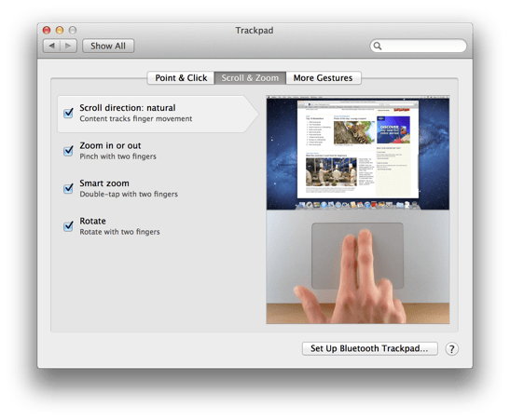Toggle the Zoom in or out checkbox

(68, 150)
